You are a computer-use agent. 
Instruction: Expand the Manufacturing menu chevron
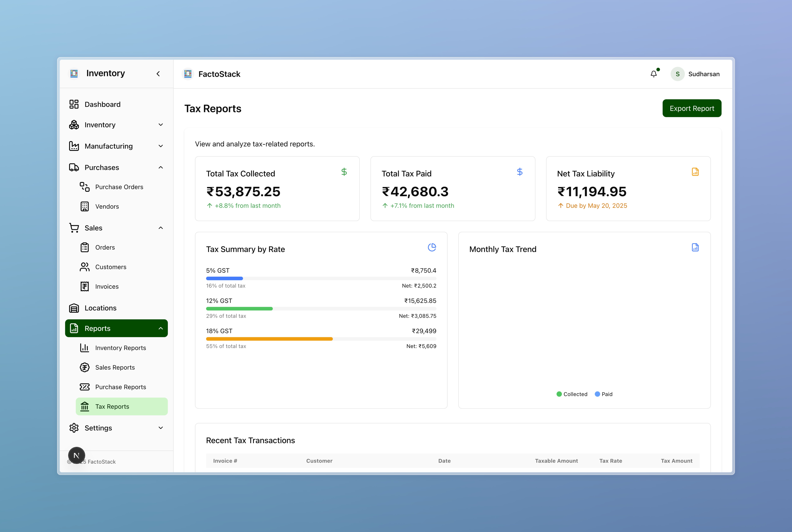161,146
